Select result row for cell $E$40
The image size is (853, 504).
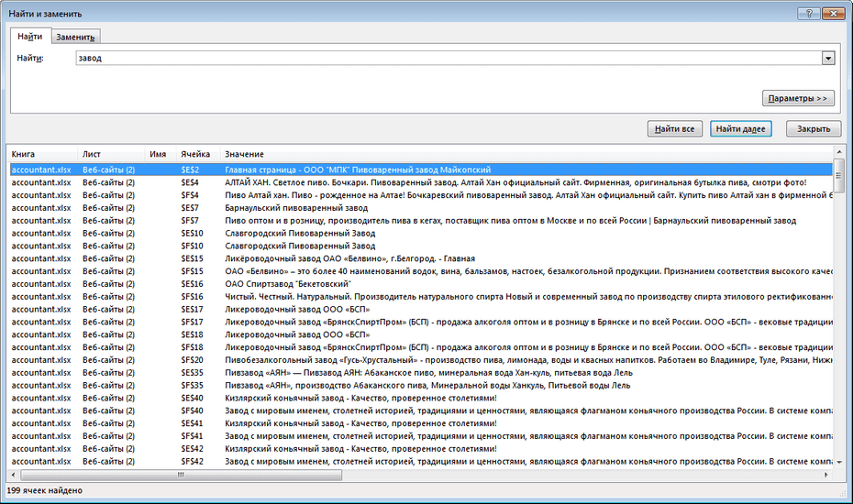coord(421,398)
